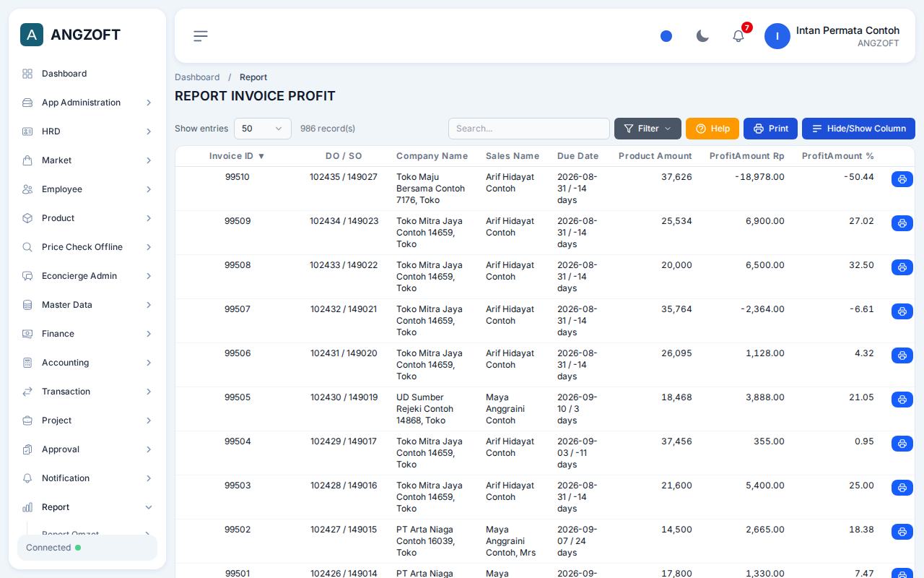Print invoice 99507 row icon
Viewport: 924px width, 578px height.
902,311
